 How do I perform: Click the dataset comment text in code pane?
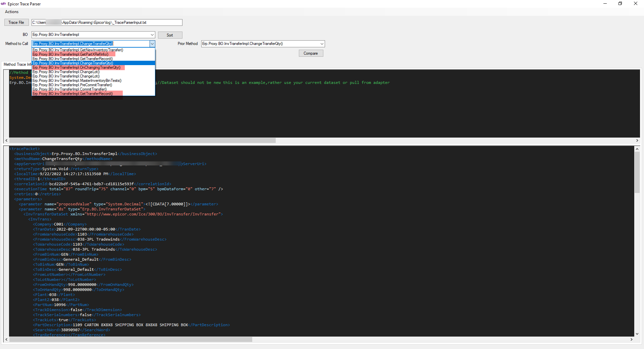[x=273, y=83]
